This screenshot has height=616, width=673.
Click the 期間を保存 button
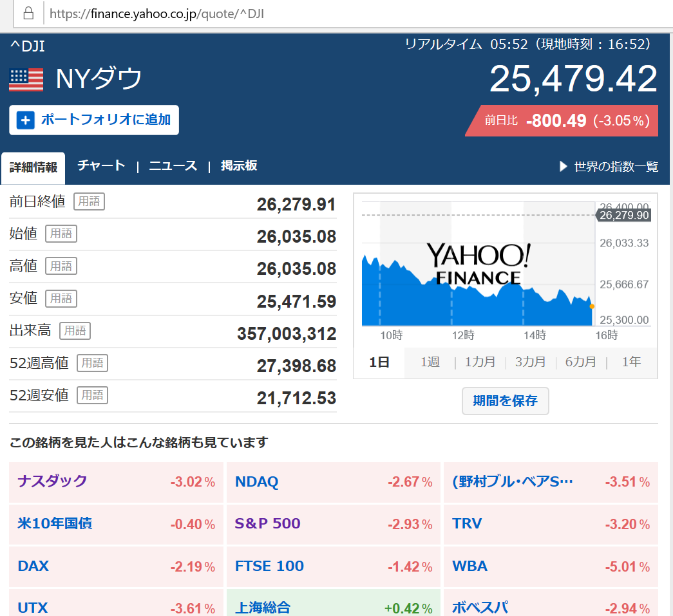(x=505, y=400)
